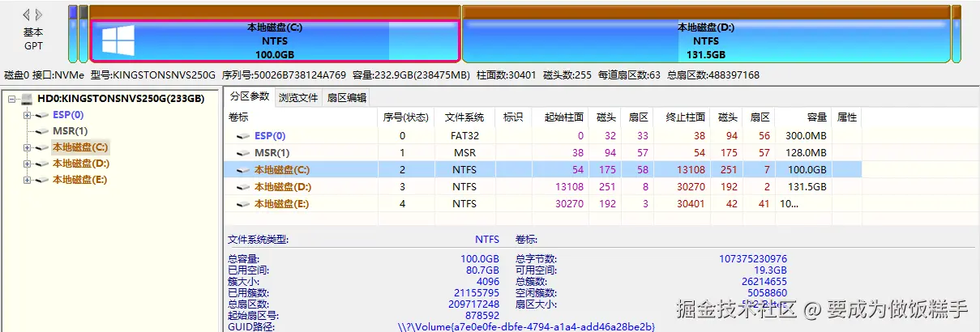Select 本地磁盘(C:) in the left tree
The width and height of the screenshot is (980, 332).
pos(80,147)
